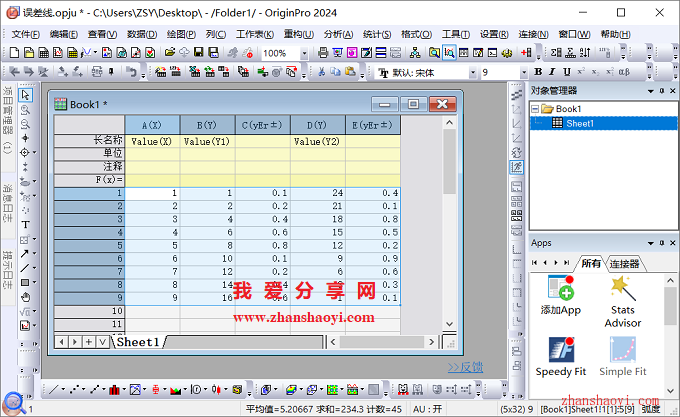Click the Open file icon
Image resolution: width=680 pixels, height=417 pixels.
click(x=170, y=53)
